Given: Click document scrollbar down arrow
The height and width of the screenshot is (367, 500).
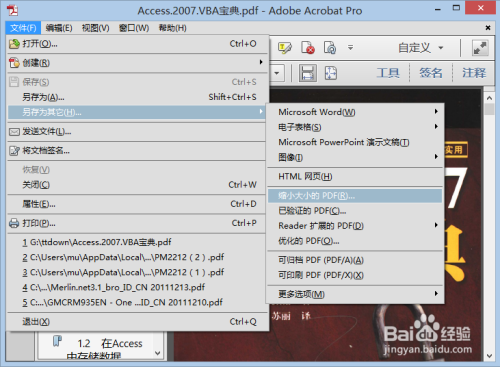Looking at the screenshot, I should (489, 356).
